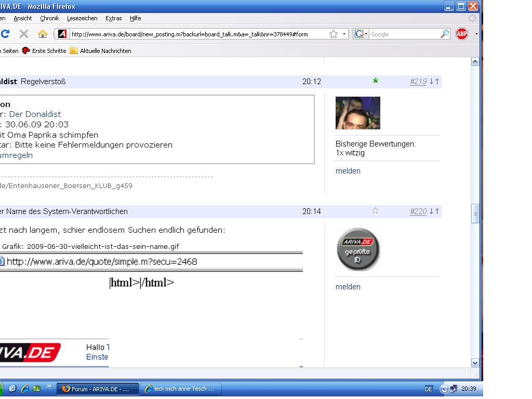Screen dimensions: 532x399
Task: Open the Adblock Plus dropdown arrow
Action: point(476,34)
